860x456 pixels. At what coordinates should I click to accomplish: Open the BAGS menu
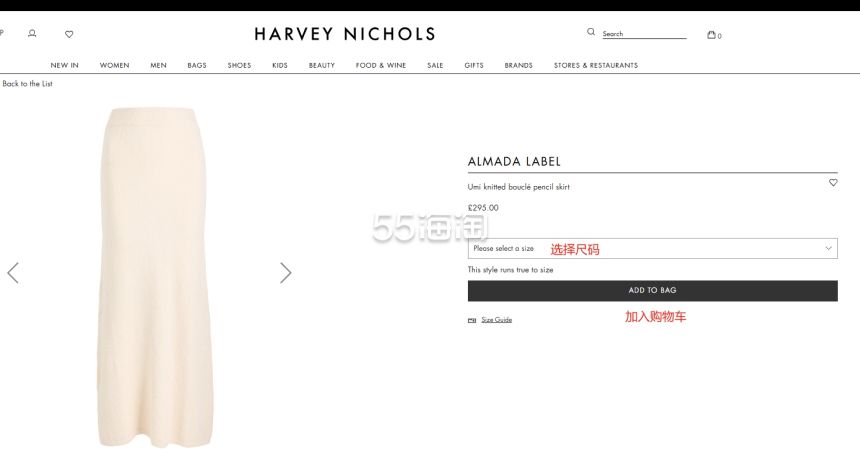197,65
